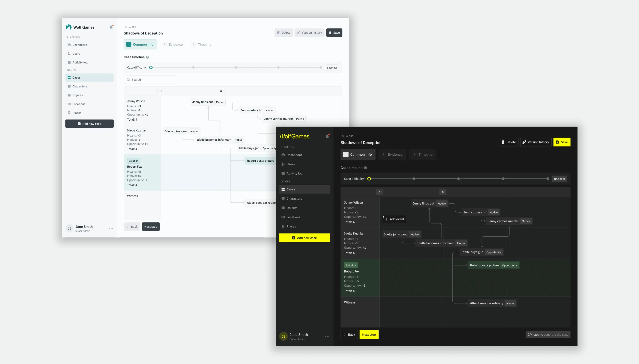Screen dimensions: 639x364
Task: Switch to Common info tab in light window
Action: 140,45
